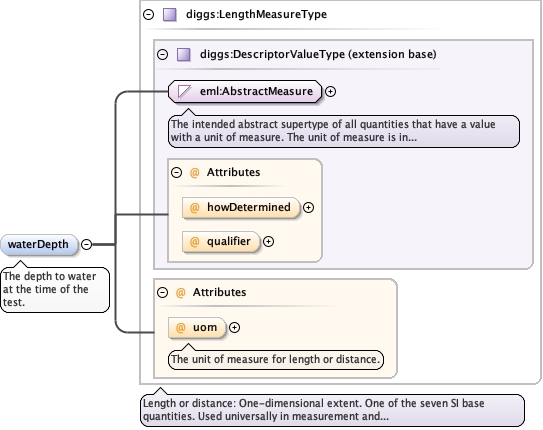Click the 'The depth to water' annotation
The height and width of the screenshot is (430, 543).
(55, 289)
